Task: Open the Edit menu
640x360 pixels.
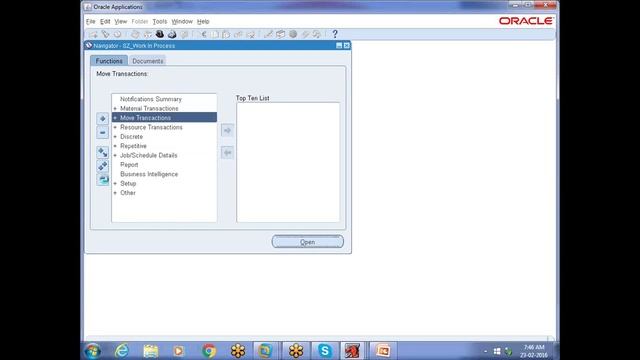Action: [105, 22]
